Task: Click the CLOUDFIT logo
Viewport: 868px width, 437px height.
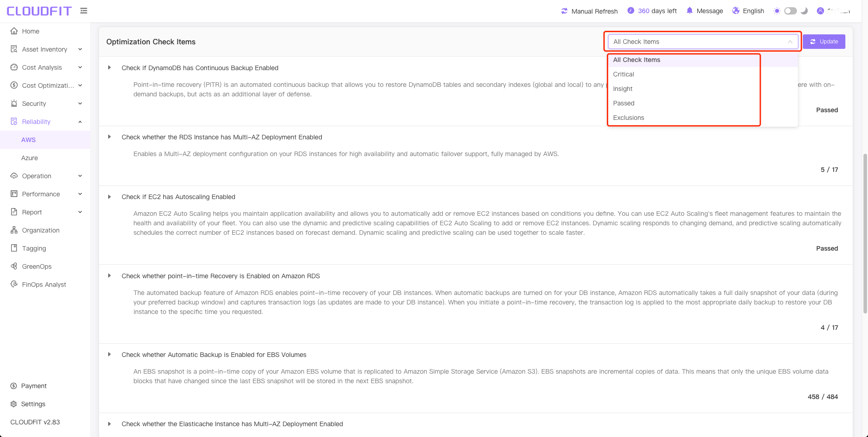Action: [x=39, y=11]
